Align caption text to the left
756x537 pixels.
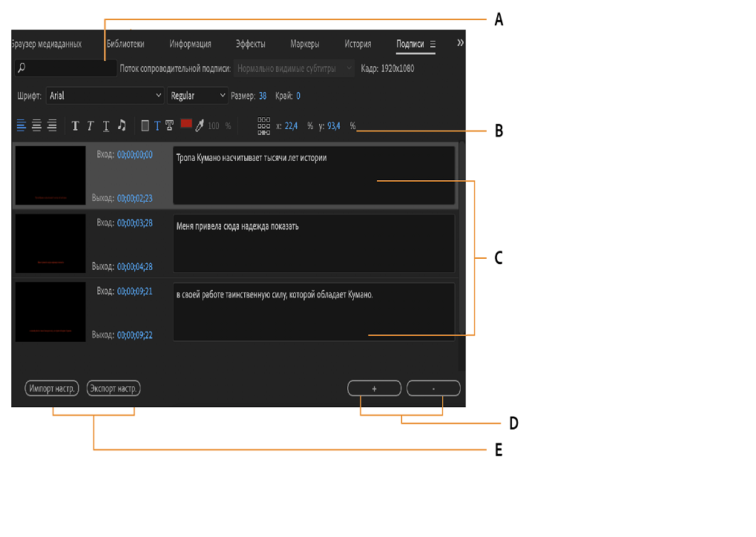pyautogui.click(x=22, y=126)
